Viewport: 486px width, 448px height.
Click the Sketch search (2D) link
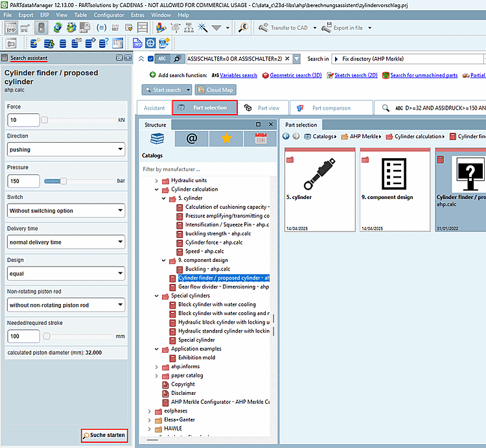(x=356, y=75)
